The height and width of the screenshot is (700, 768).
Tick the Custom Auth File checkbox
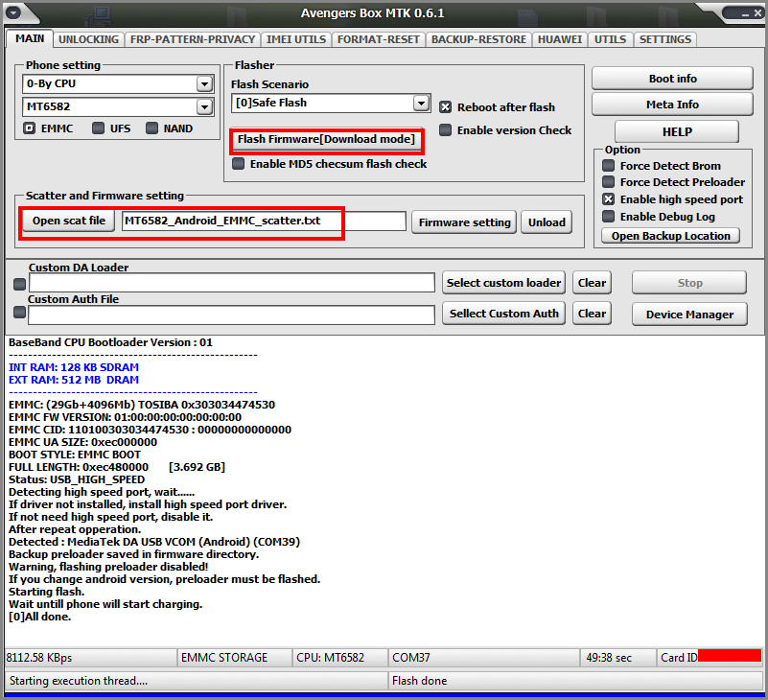pyautogui.click(x=19, y=312)
